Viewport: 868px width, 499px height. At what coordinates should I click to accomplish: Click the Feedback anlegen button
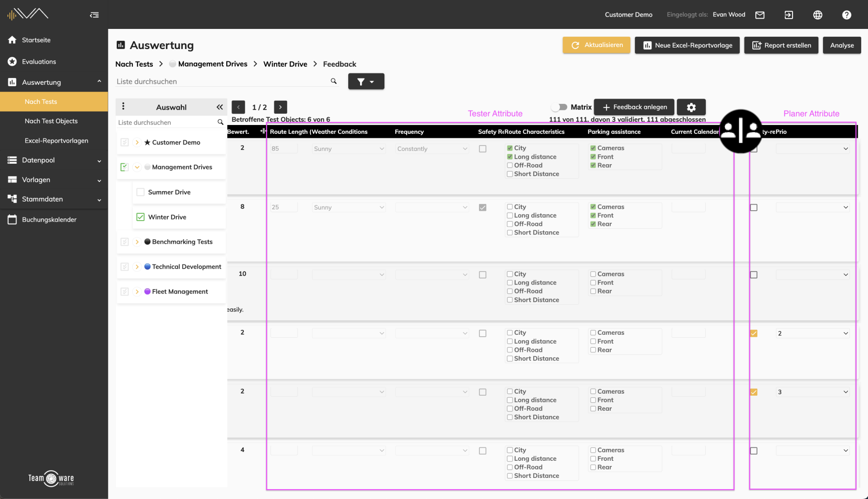(634, 107)
